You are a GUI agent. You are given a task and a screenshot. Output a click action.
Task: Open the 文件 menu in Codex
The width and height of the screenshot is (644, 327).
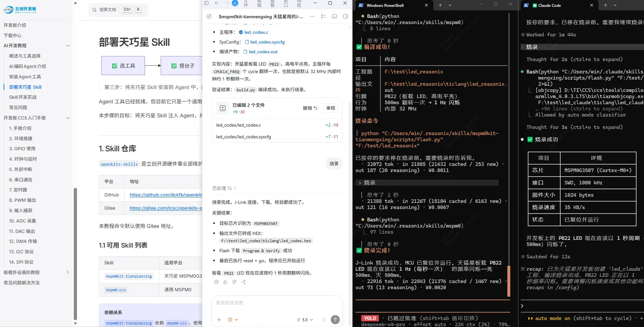pos(246,3)
